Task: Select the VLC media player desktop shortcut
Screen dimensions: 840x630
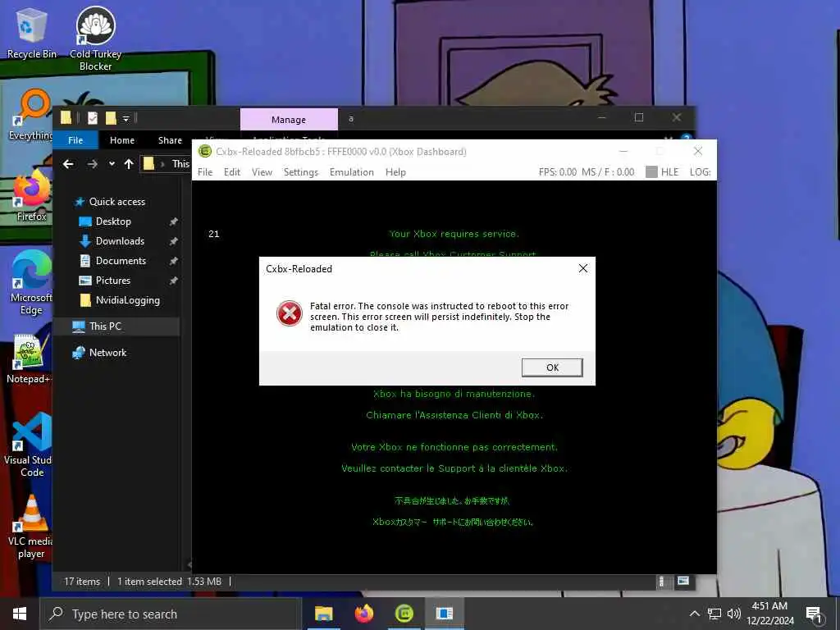Action: click(x=30, y=527)
